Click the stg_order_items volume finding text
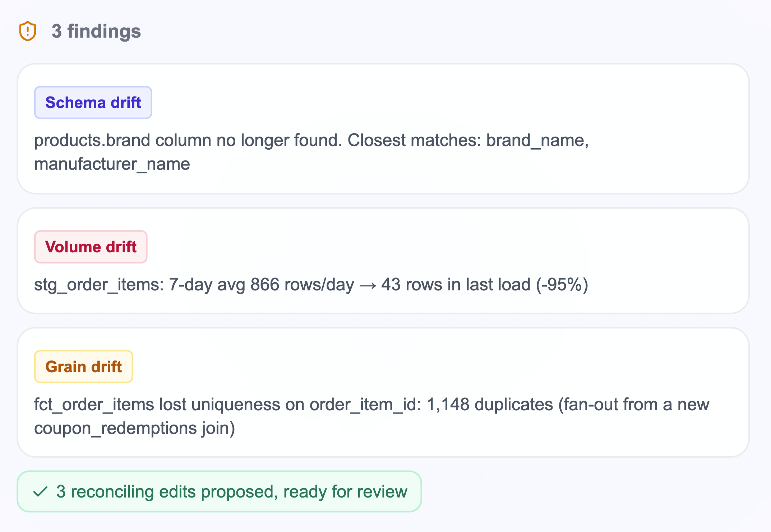Image resolution: width=771 pixels, height=532 pixels. (311, 285)
